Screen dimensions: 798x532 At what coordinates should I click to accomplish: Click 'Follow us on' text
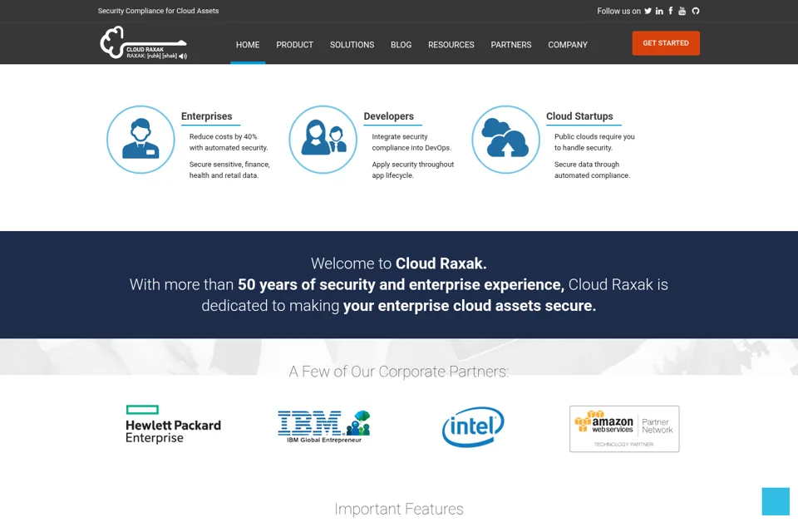click(618, 11)
